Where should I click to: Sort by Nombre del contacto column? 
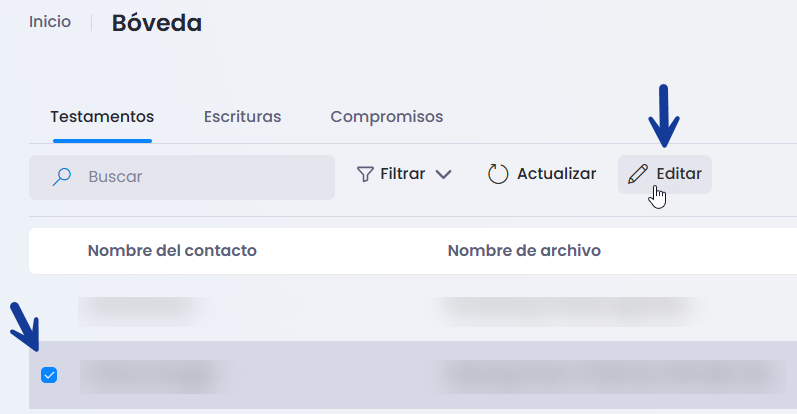point(172,251)
